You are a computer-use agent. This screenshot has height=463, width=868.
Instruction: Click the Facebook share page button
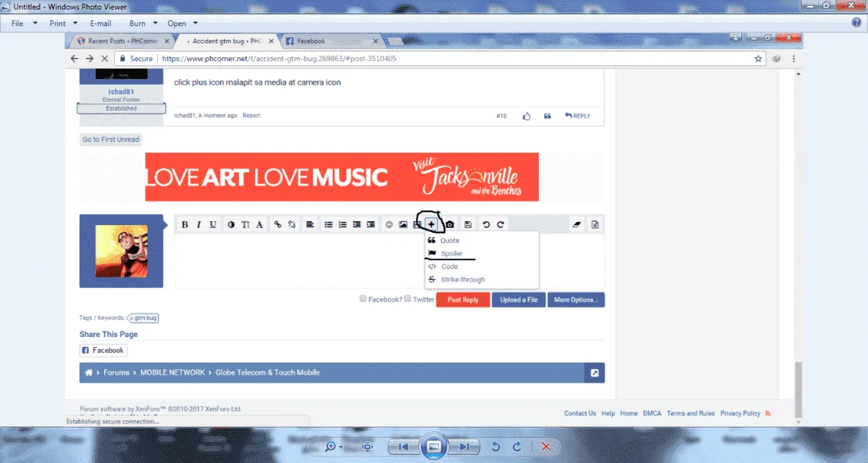click(x=103, y=350)
